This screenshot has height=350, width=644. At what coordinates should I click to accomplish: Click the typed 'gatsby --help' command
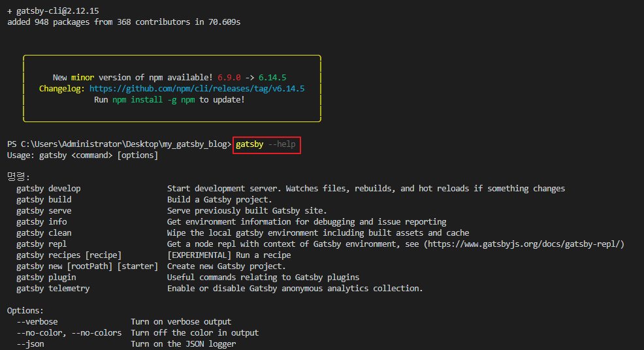(266, 144)
